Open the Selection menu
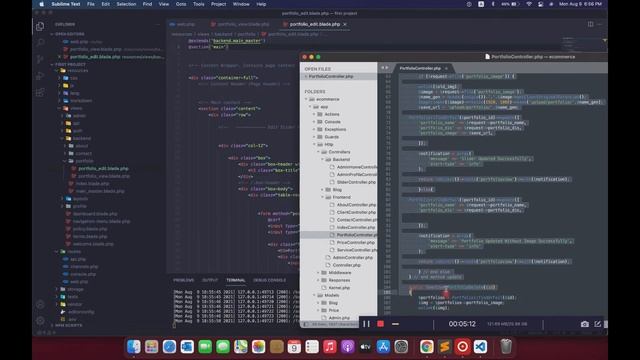This screenshot has height=360, width=640. (126, 4)
